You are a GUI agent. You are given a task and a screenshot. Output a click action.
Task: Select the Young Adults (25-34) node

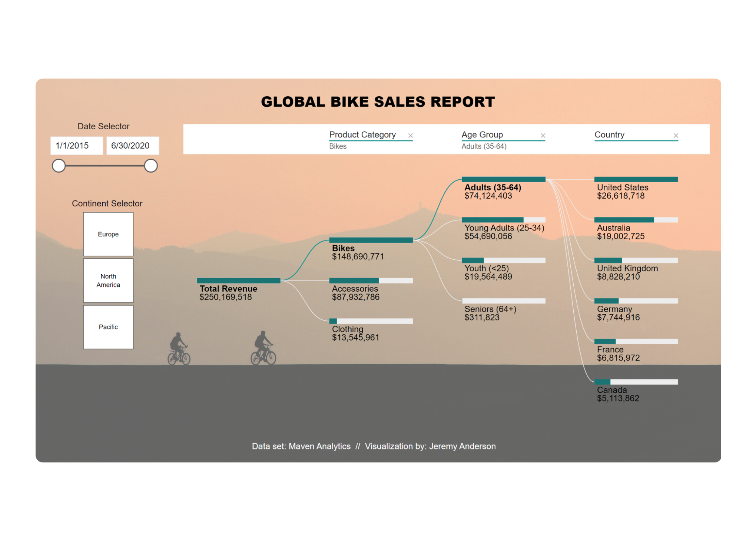point(503,220)
